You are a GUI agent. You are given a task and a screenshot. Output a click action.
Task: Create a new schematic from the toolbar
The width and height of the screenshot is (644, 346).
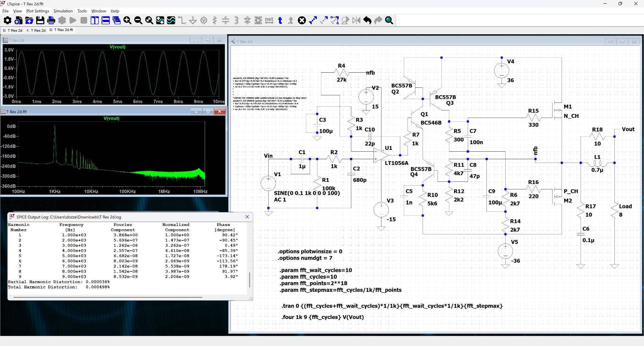[18, 20]
